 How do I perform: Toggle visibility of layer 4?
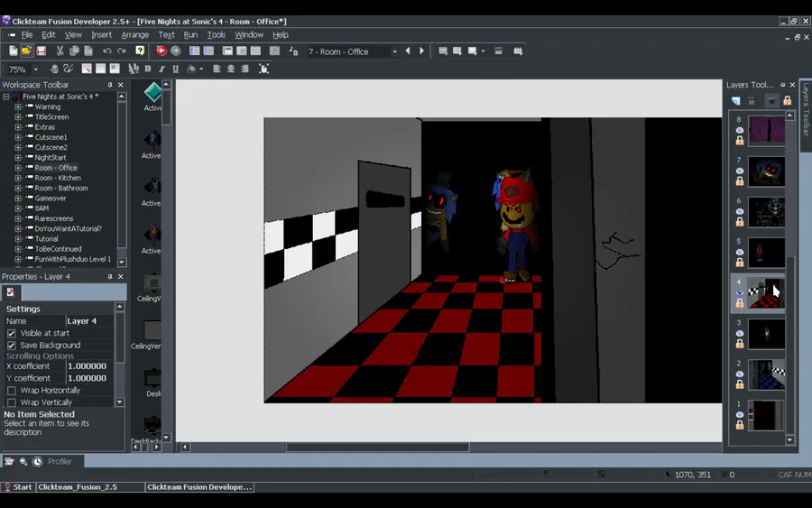pos(740,292)
